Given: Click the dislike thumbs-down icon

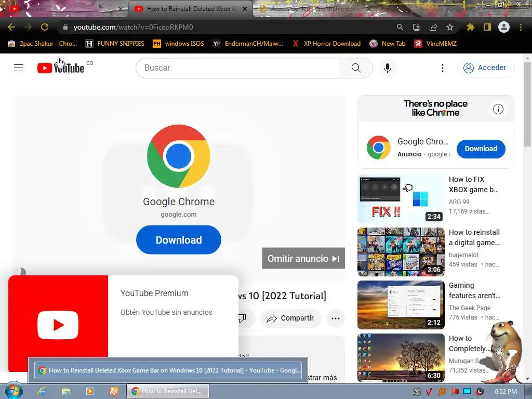Looking at the screenshot, I should [x=242, y=318].
